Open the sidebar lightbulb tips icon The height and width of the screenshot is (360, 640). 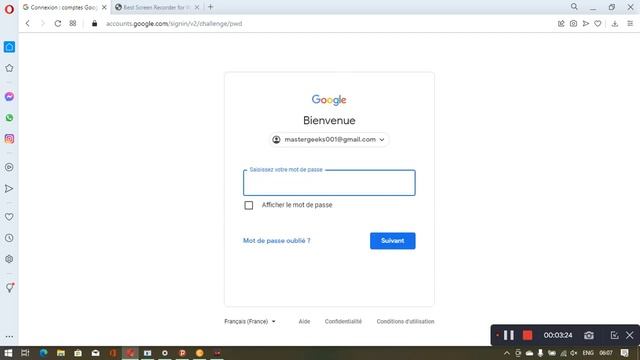coord(9,288)
